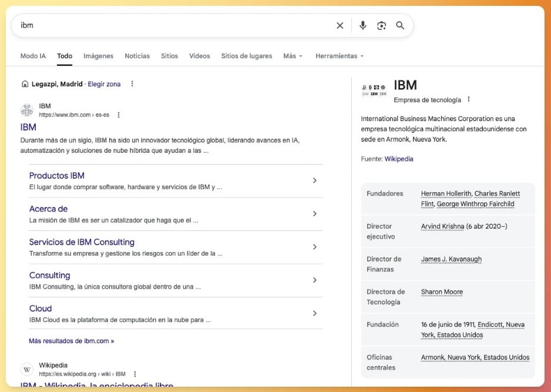Screen dimensions: 551x392
Task: Click Más resultados de ibm.com link
Action: click(x=71, y=341)
